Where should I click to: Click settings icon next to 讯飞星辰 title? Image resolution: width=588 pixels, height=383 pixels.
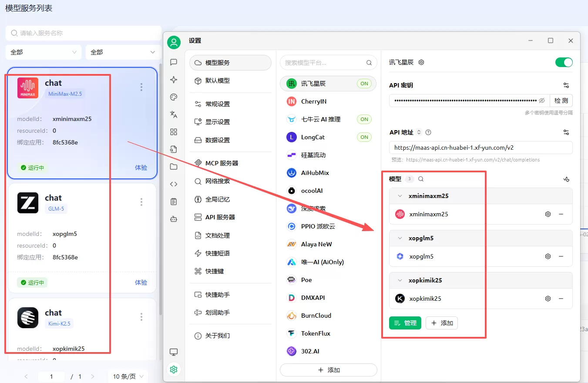tap(421, 62)
